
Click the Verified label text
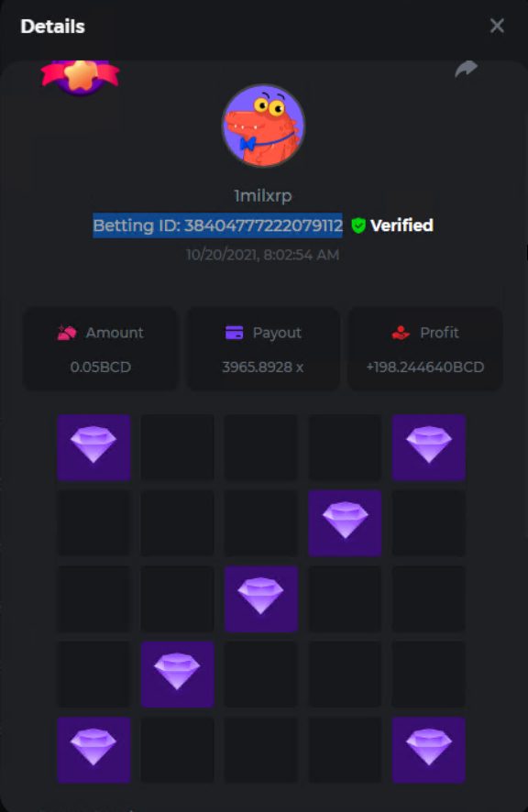pyautogui.click(x=401, y=225)
